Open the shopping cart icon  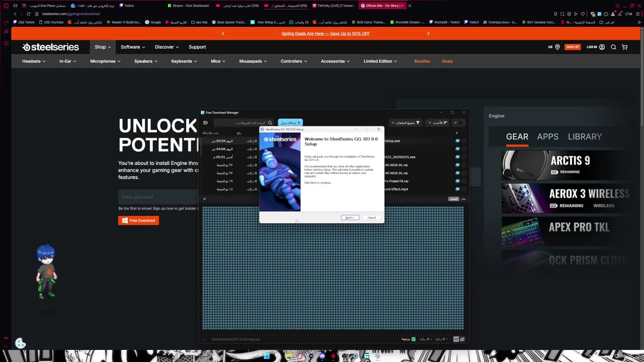click(x=625, y=47)
